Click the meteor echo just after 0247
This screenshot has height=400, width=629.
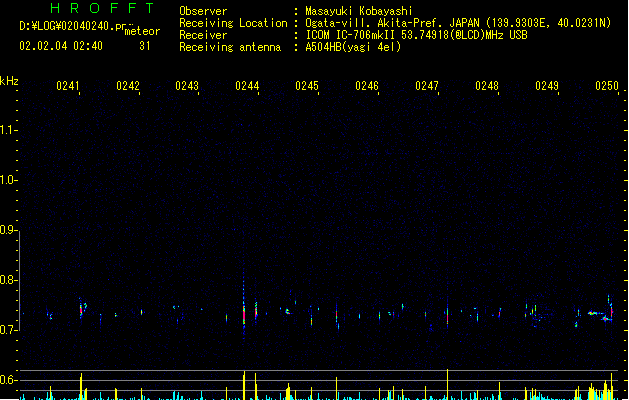pos(448,316)
